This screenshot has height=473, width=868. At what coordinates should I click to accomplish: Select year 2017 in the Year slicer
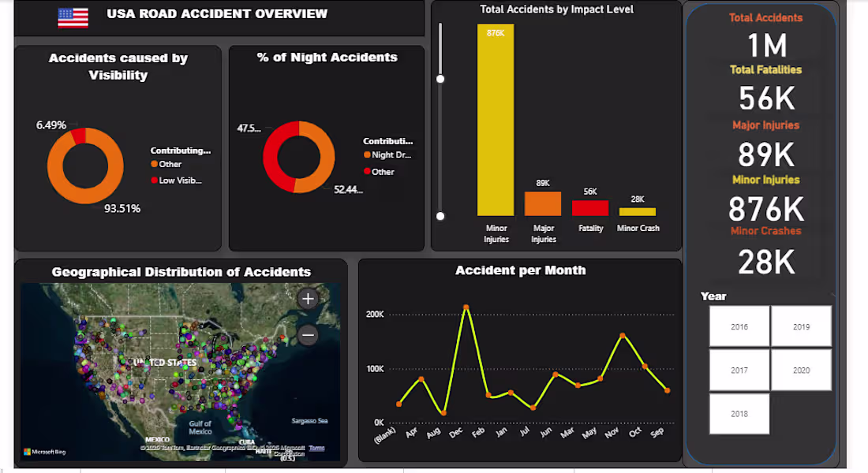pos(739,370)
